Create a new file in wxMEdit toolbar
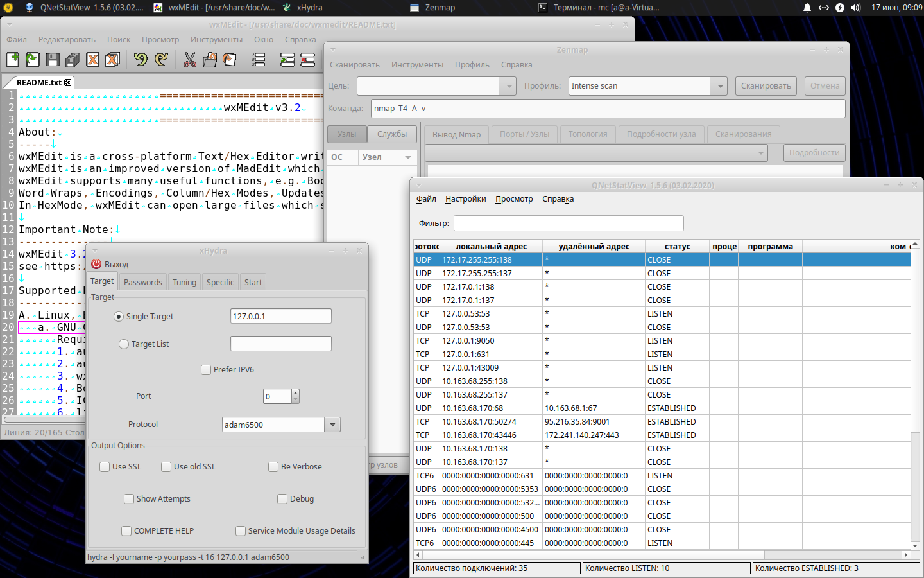The image size is (924, 578). coord(12,60)
